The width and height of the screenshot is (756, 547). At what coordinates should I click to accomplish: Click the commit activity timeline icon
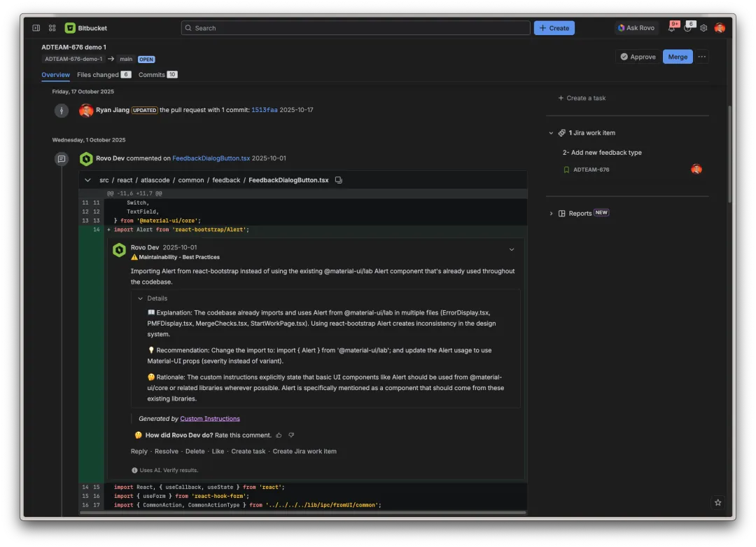61,111
